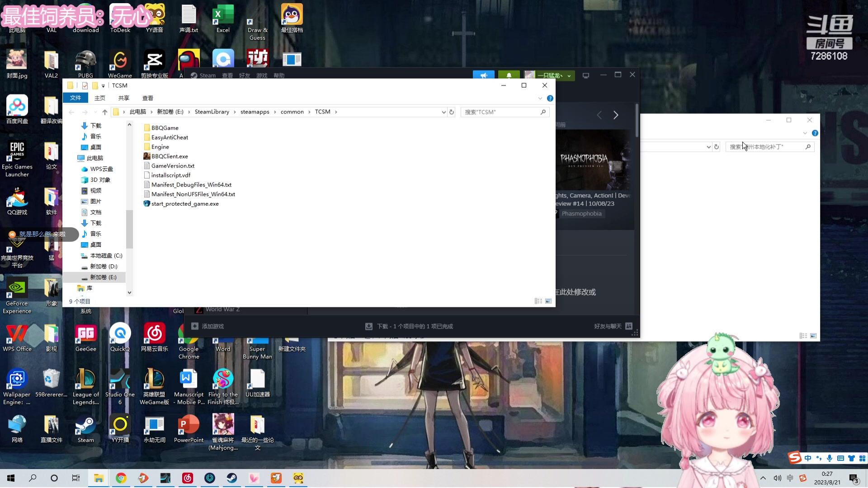Click the Steam notification bell icon
This screenshot has width=868, height=488.
click(509, 75)
